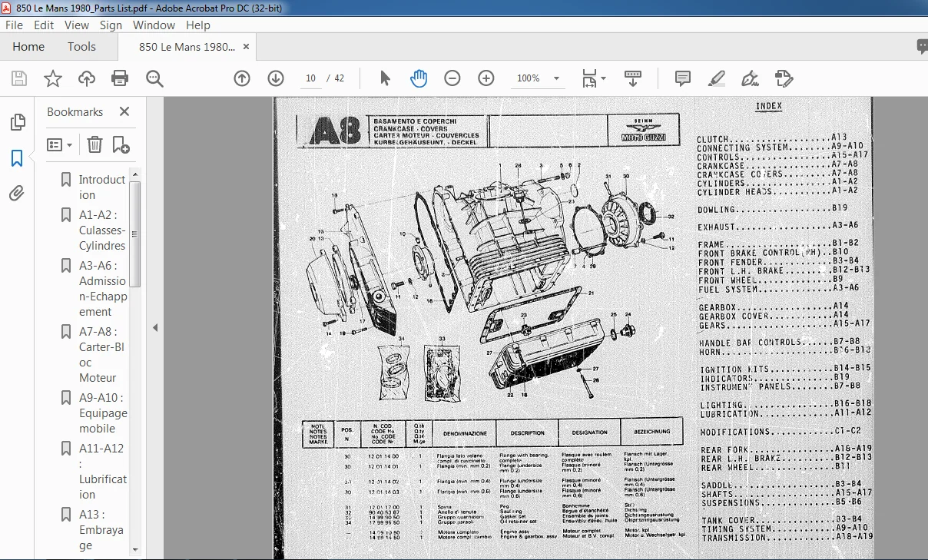Add a new bookmark icon
This screenshot has width=928, height=560.
(x=121, y=144)
